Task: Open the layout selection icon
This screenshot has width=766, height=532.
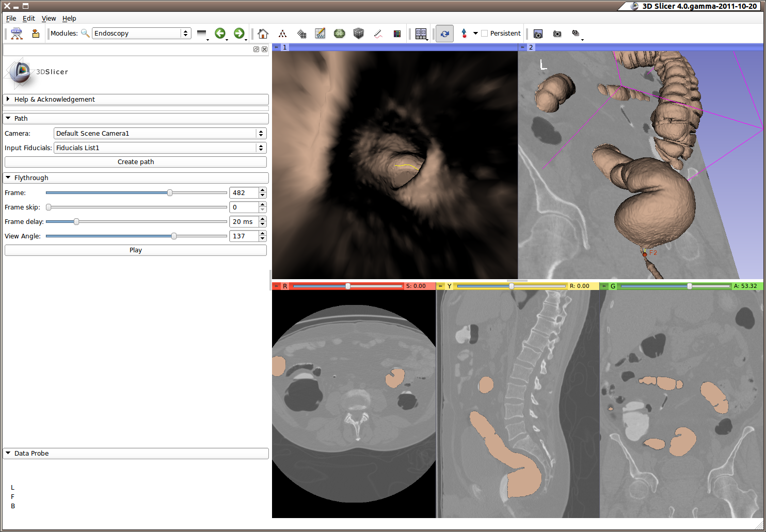Action: point(421,34)
